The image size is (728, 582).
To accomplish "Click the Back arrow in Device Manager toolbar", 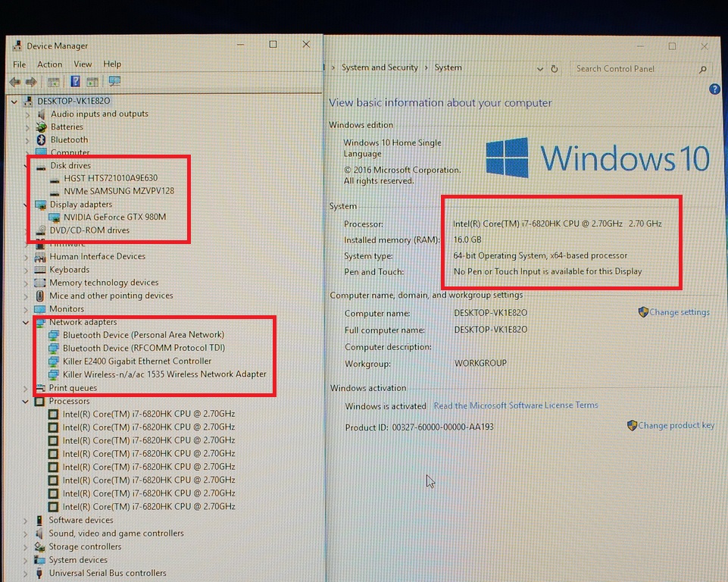I will pyautogui.click(x=15, y=82).
